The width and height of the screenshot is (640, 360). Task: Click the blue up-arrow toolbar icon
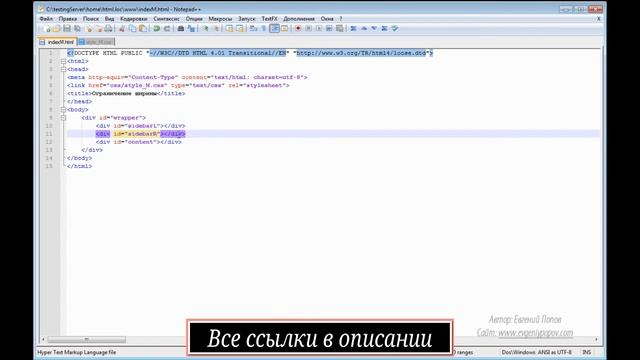[x=364, y=29]
